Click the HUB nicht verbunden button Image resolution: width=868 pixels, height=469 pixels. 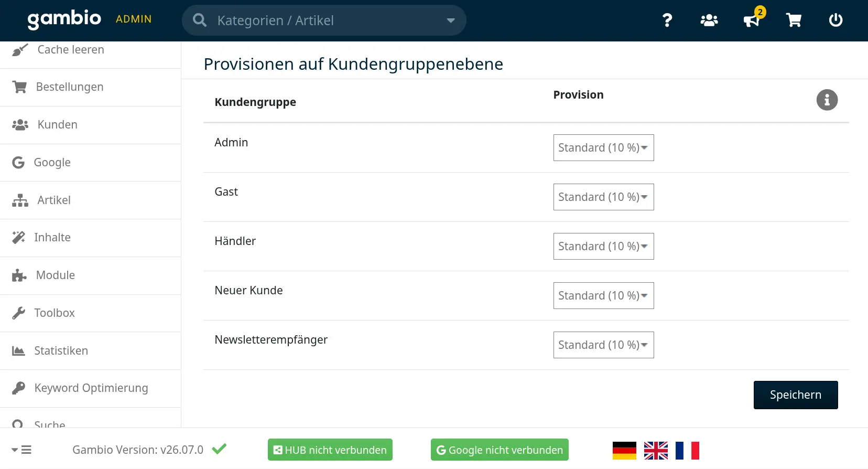pos(330,450)
